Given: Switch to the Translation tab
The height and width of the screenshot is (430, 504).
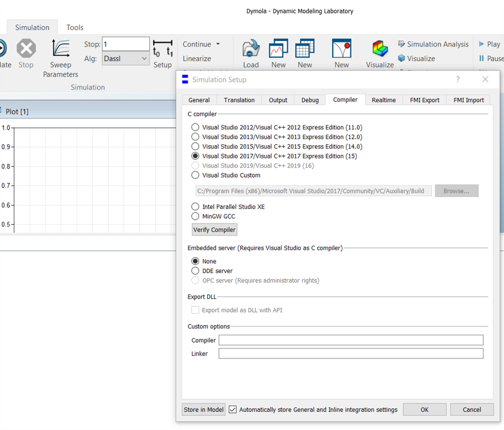Looking at the screenshot, I should 239,100.
